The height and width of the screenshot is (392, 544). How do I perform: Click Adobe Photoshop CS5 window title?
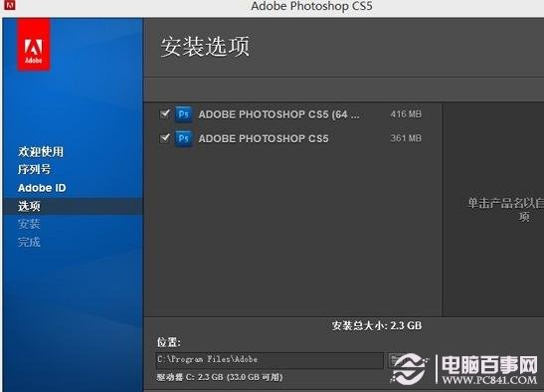tap(311, 6)
